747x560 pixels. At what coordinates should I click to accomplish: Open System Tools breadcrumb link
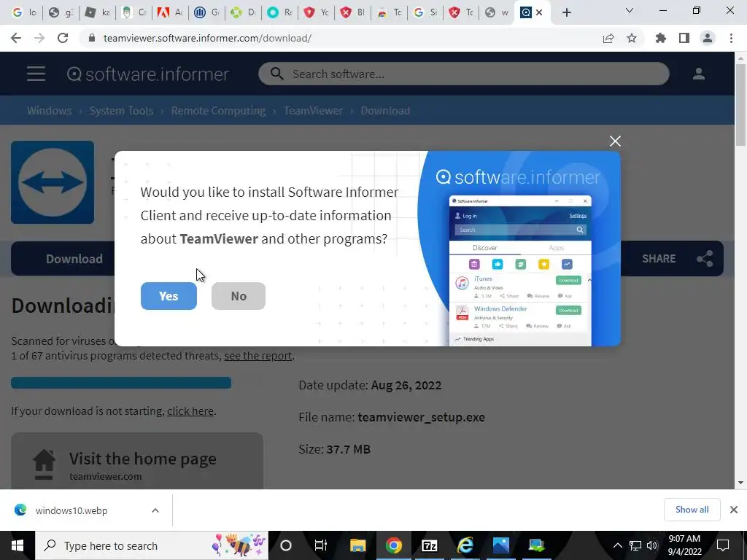point(122,111)
